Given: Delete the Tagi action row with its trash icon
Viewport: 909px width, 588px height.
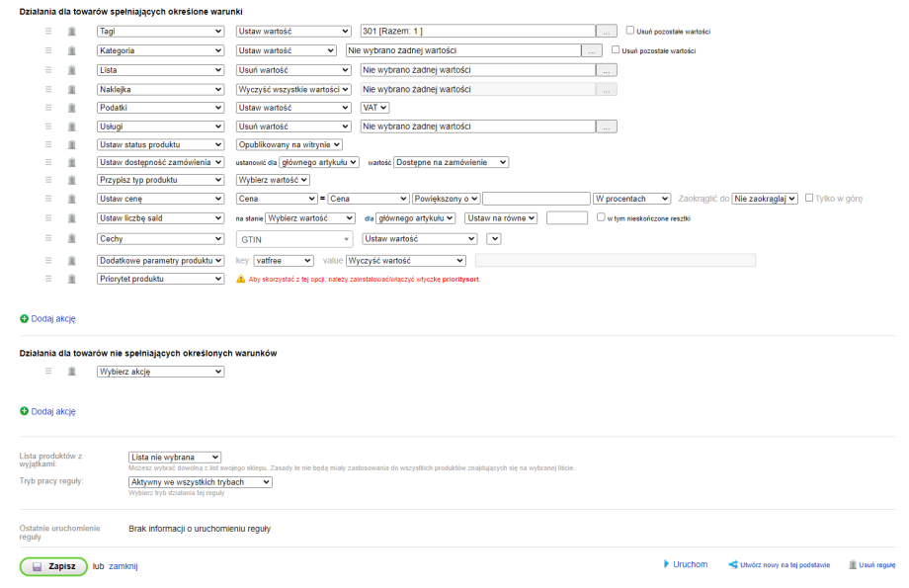Looking at the screenshot, I should 71,32.
